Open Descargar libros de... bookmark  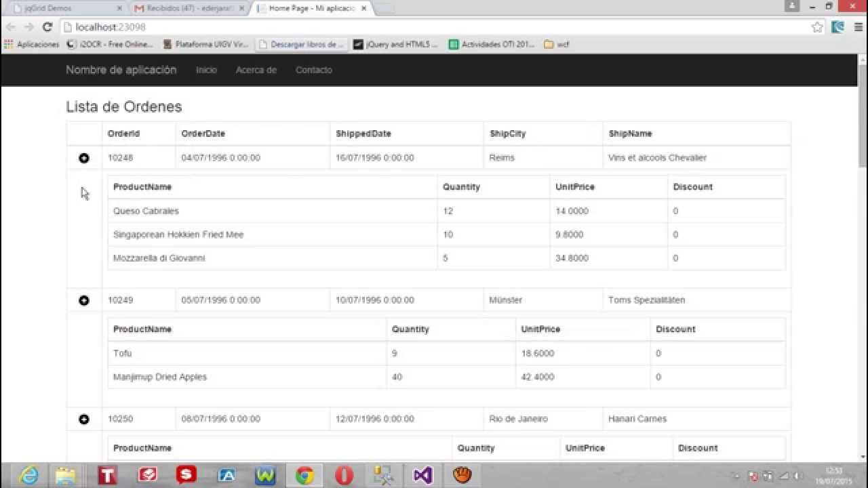click(301, 45)
